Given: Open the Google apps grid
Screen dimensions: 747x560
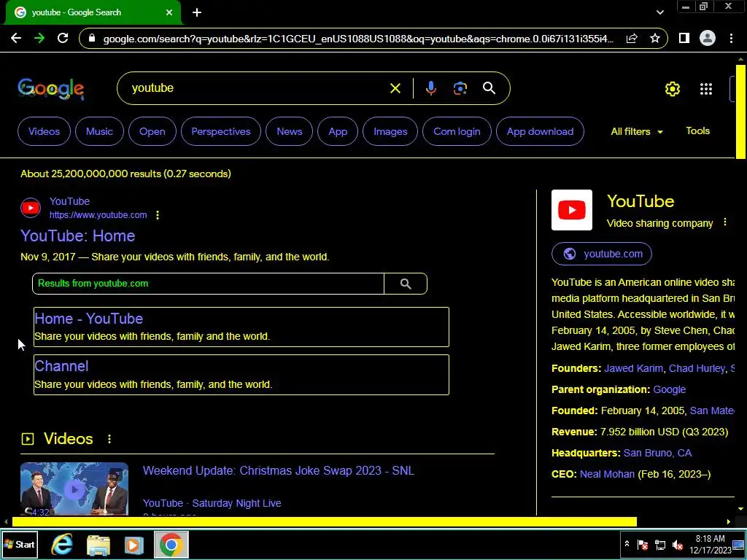Looking at the screenshot, I should pyautogui.click(x=706, y=88).
